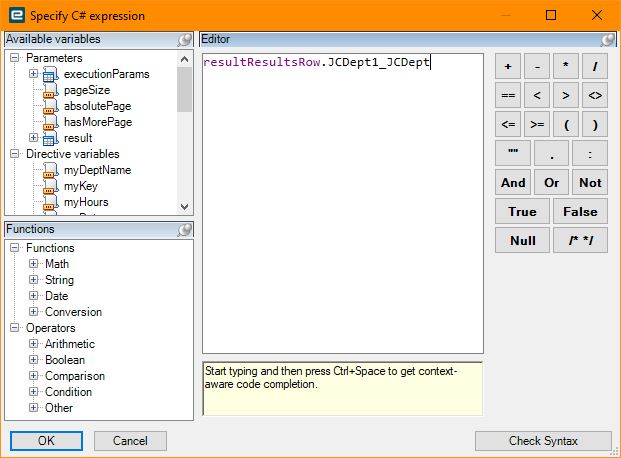Screen dimensions: 621x458
Task: Select the absolutePage parameter
Action: (x=97, y=106)
